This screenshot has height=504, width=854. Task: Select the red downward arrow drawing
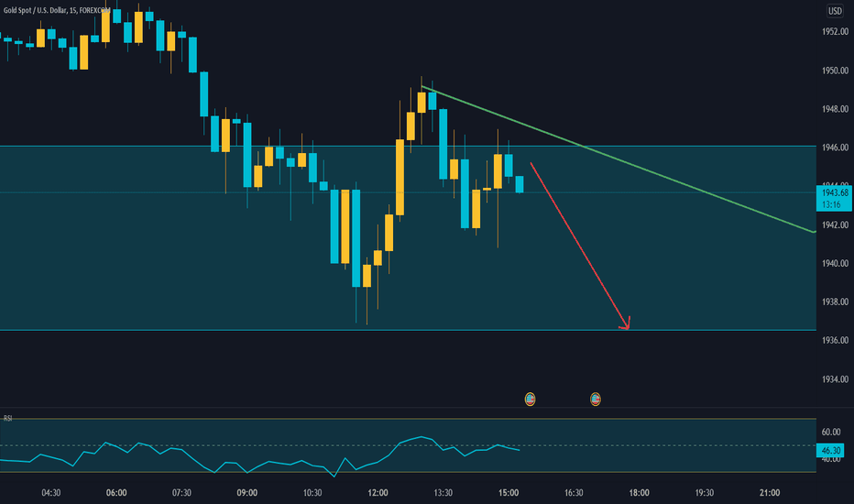[x=580, y=246]
